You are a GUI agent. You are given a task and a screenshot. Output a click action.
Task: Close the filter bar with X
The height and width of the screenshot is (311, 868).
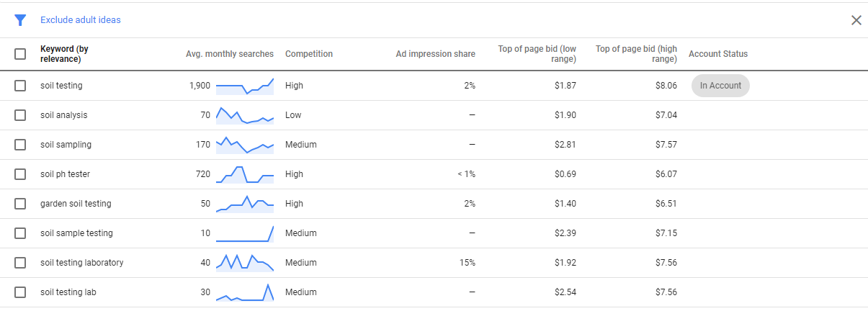856,20
